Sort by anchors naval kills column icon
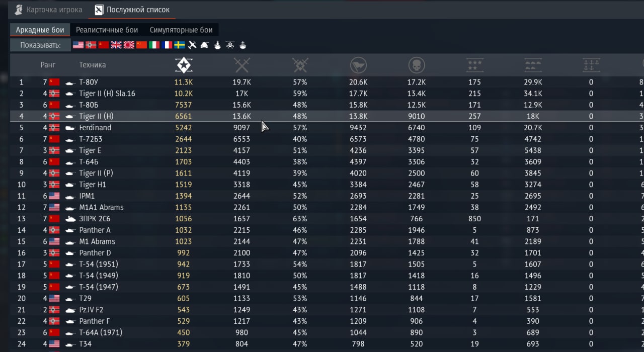644x352 pixels. [x=591, y=65]
